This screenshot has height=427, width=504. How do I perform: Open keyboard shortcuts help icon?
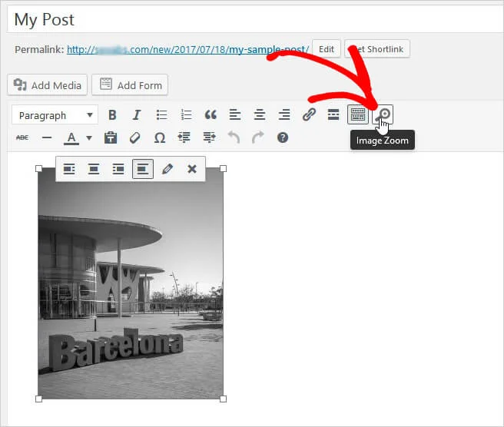coord(283,137)
